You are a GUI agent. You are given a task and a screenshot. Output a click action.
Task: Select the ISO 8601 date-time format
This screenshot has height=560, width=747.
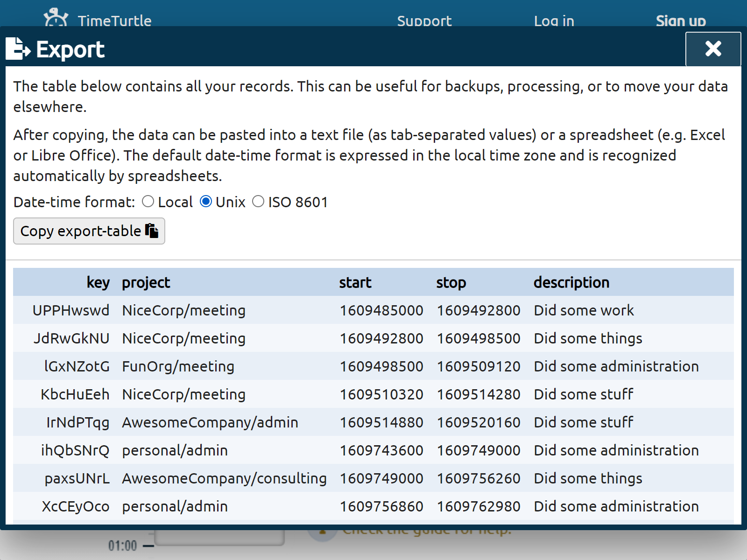coord(258,202)
